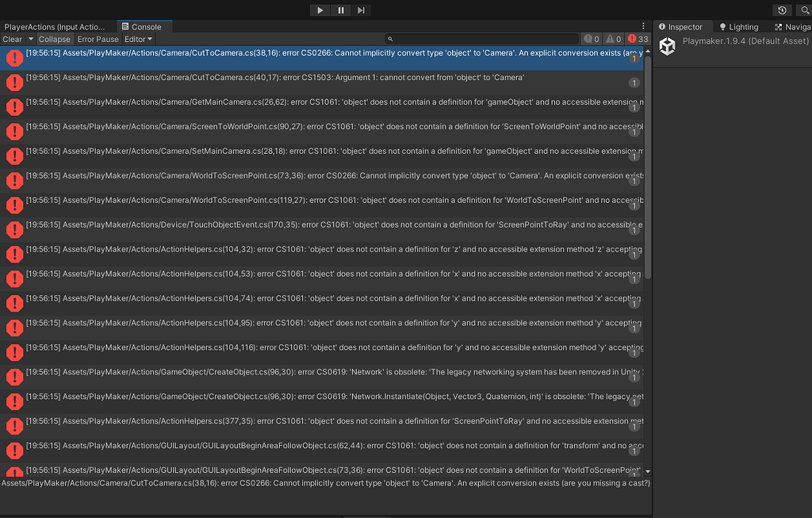Click the Pause button in the toolbar

coord(339,10)
